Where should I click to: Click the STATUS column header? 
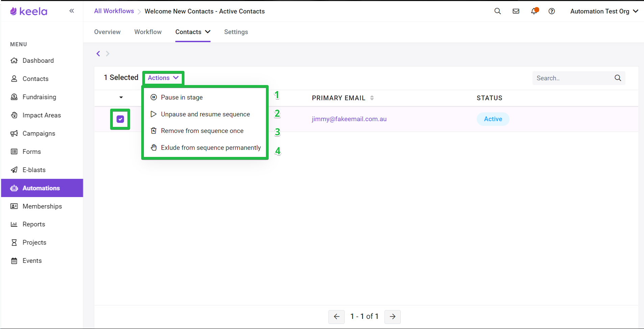[490, 98]
